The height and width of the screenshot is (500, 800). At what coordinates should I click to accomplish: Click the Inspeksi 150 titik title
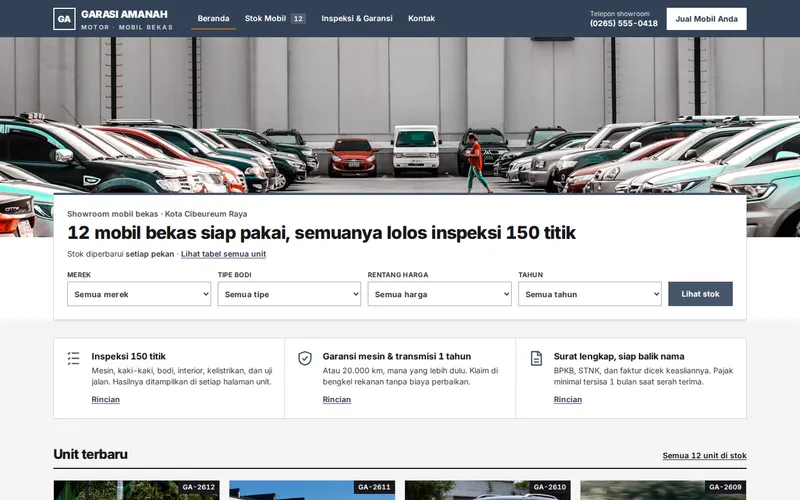[x=129, y=356]
